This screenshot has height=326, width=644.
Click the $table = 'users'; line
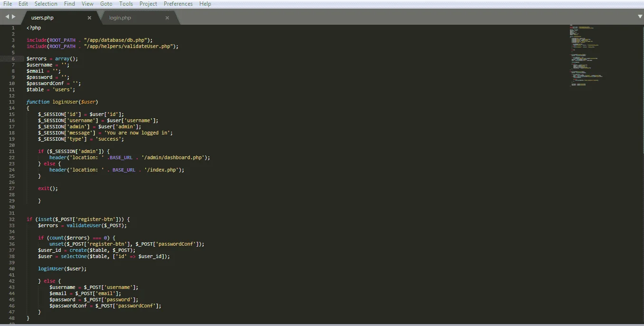(x=51, y=90)
